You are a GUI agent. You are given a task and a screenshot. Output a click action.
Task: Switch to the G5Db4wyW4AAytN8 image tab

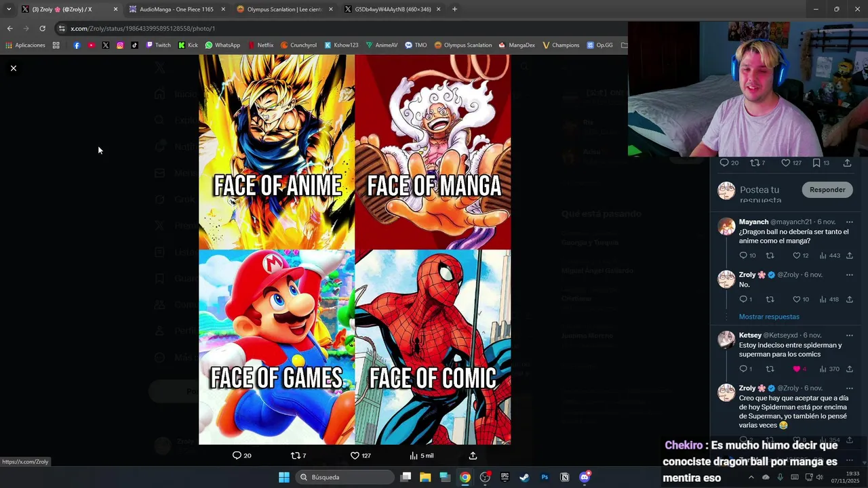point(392,9)
